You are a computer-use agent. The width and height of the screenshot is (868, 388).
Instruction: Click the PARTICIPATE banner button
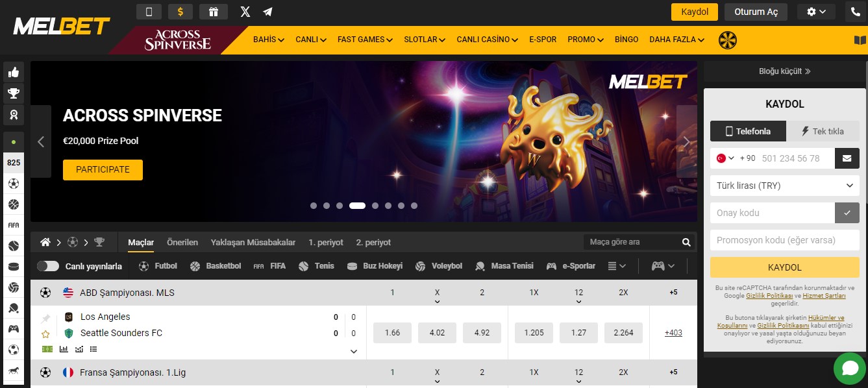pyautogui.click(x=103, y=170)
